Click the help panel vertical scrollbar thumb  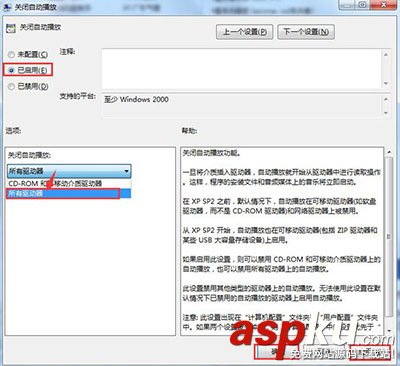coord(389,237)
